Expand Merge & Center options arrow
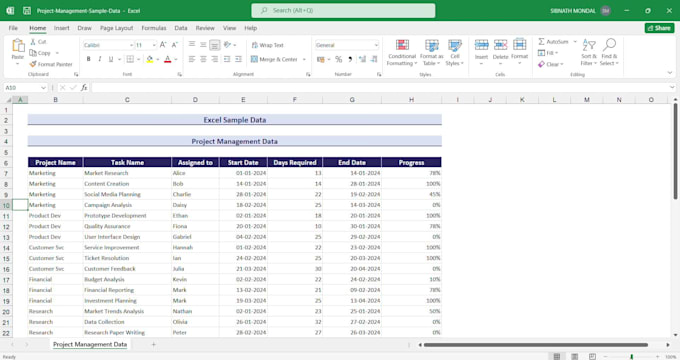 pos(304,59)
